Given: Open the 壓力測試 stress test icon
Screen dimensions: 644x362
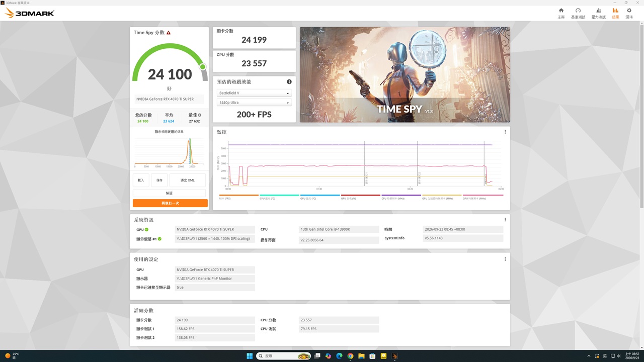Looking at the screenshot, I should pos(598,13).
